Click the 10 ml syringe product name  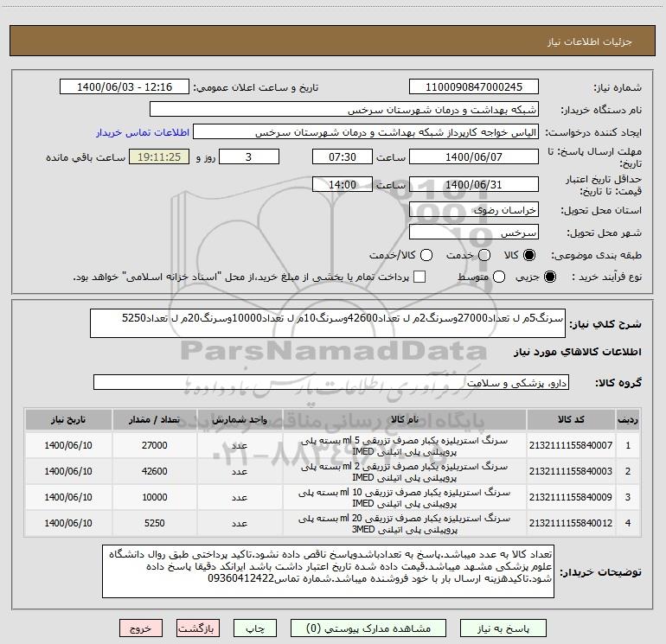tap(405, 498)
